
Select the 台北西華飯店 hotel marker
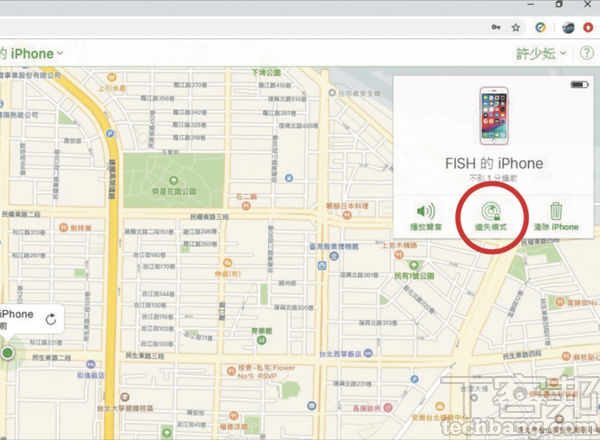tap(368, 353)
